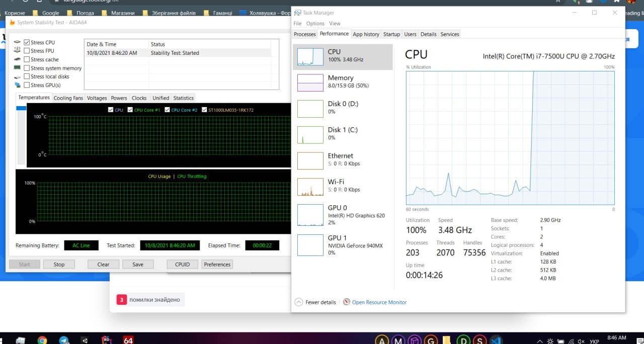644x344 pixels.
Task: Open the Powers tab in AIDA64
Action: click(x=119, y=98)
